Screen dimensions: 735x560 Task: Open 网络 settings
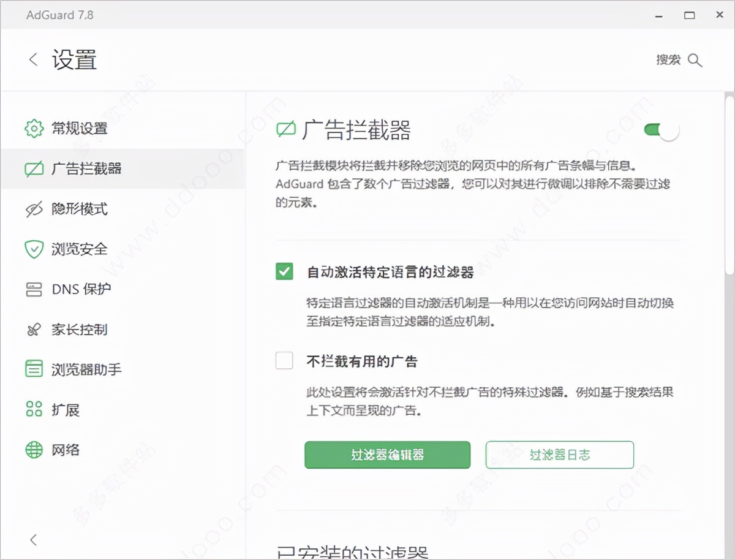pyautogui.click(x=66, y=450)
